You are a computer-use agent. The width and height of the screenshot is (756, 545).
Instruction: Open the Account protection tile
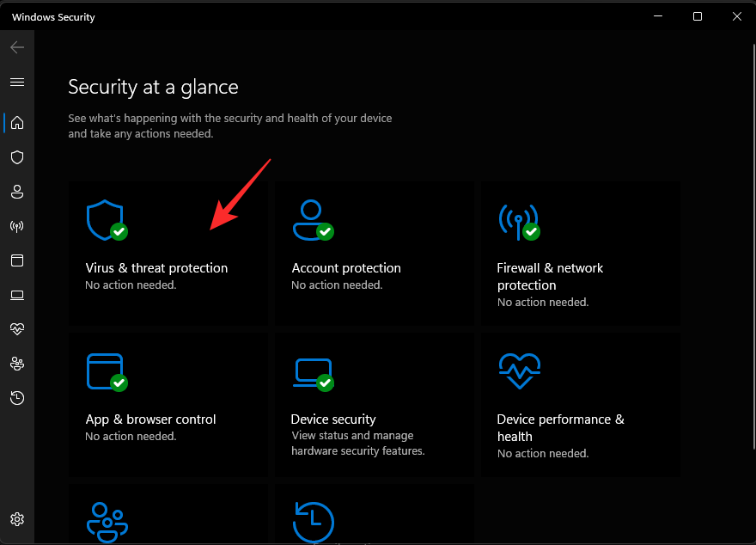(x=374, y=253)
